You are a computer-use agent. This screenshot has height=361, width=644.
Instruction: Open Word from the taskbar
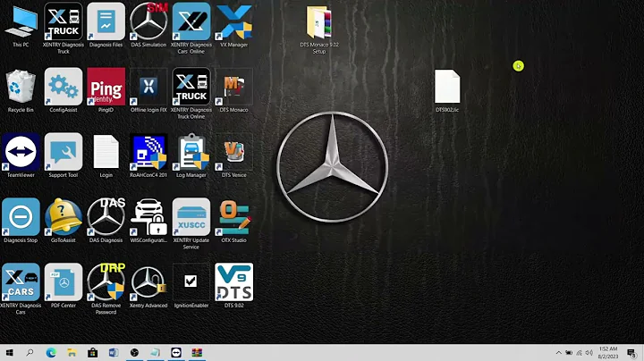pos(114,353)
